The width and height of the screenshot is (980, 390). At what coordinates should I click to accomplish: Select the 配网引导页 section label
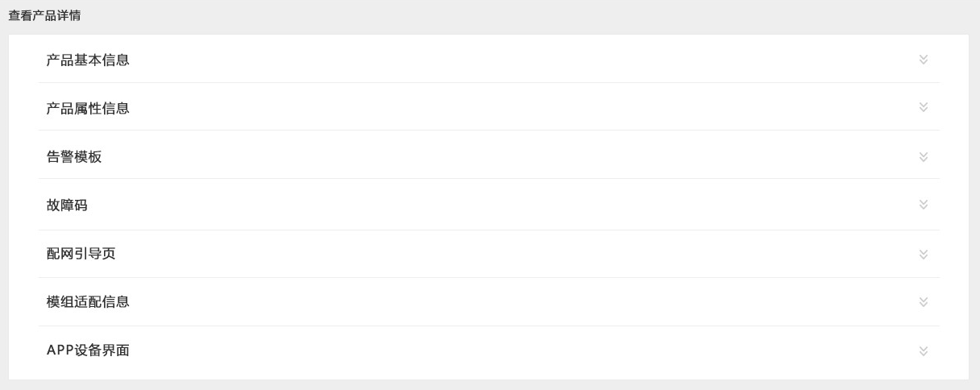coord(81,254)
